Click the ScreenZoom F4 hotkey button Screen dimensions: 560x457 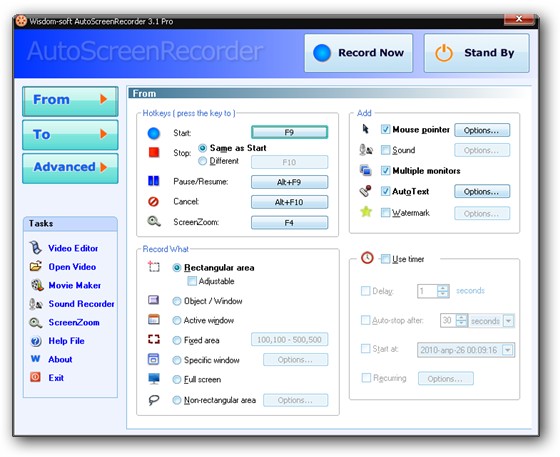[x=289, y=223]
